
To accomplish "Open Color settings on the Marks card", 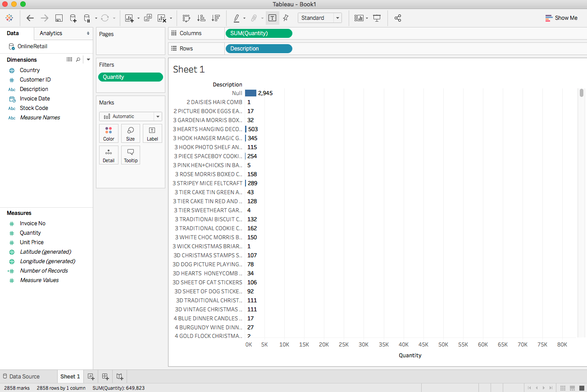I will pyautogui.click(x=109, y=133).
